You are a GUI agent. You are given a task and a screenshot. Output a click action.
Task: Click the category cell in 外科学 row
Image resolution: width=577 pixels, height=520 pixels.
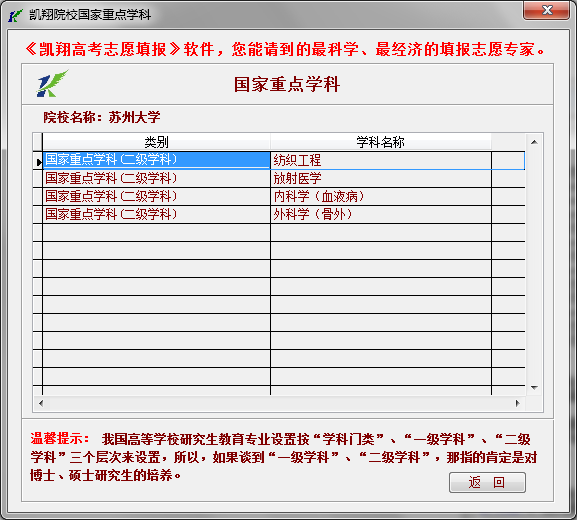tap(156, 215)
